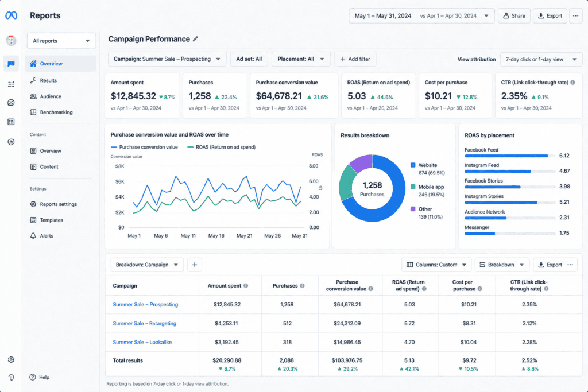Click info icon next to CTR metric card
The width and height of the screenshot is (588, 392).
click(x=572, y=83)
